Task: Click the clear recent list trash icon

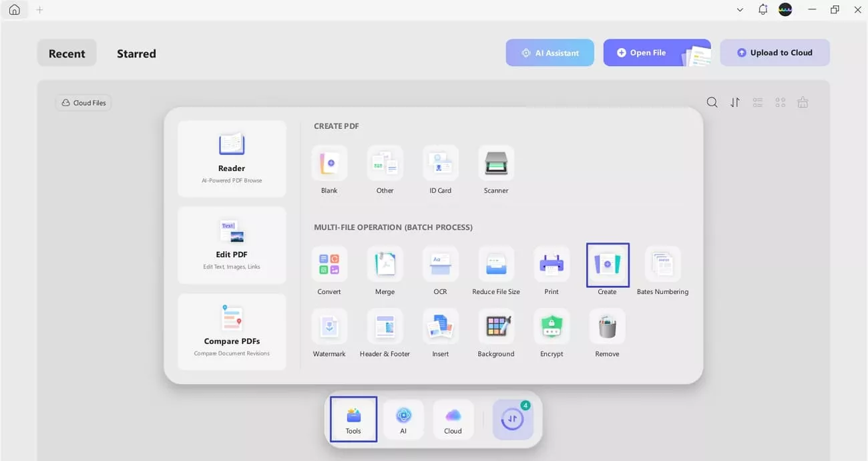Action: click(x=803, y=102)
